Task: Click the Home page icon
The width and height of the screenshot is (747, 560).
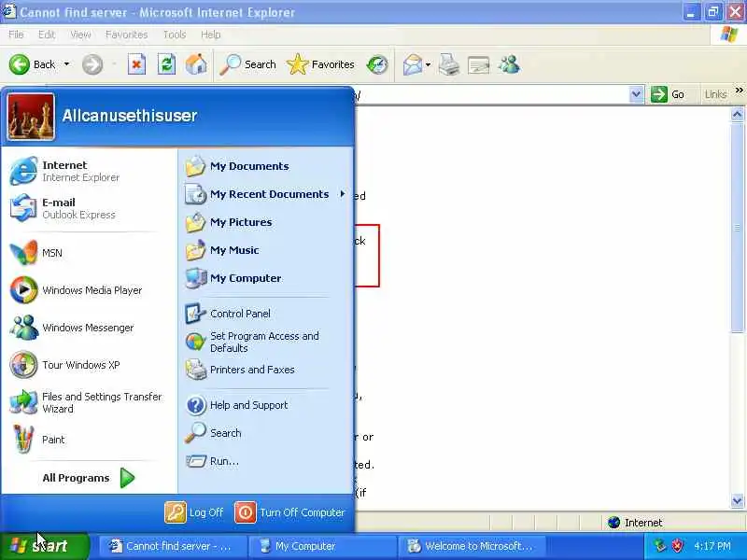Action: point(196,64)
